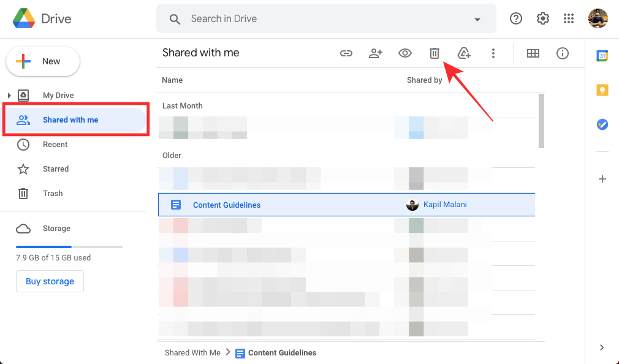Click the Preview eye icon
Image resolution: width=619 pixels, height=364 pixels.
pyautogui.click(x=404, y=53)
